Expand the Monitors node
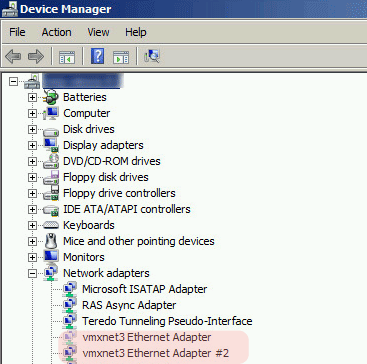Image resolution: width=367 pixels, height=364 pixels. point(32,258)
